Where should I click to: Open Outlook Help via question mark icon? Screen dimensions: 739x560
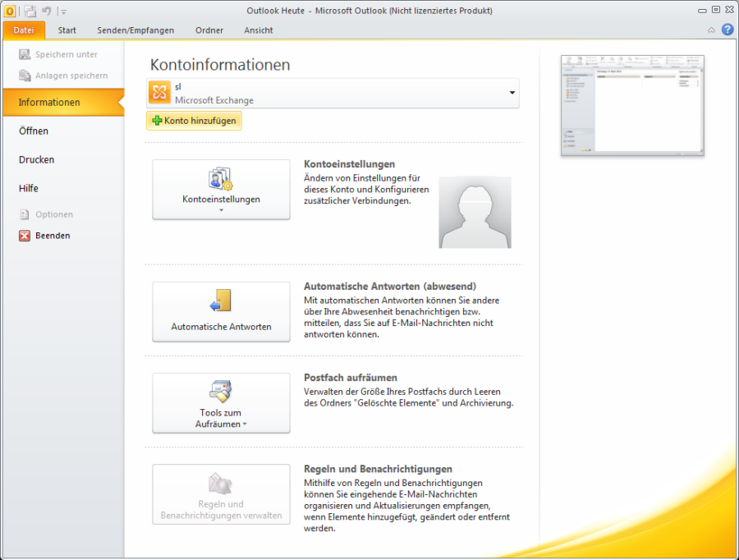click(728, 30)
